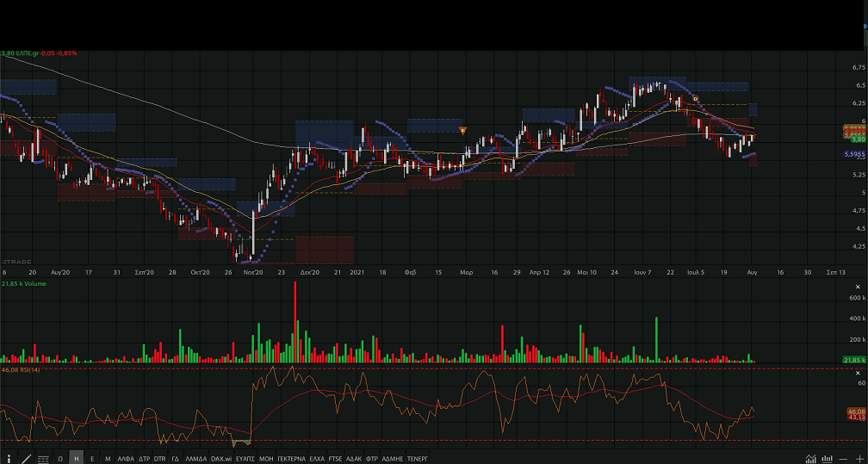The height and width of the screenshot is (464, 868).
Task: Switch to the ΜΟΗ symbol
Action: 266,459
